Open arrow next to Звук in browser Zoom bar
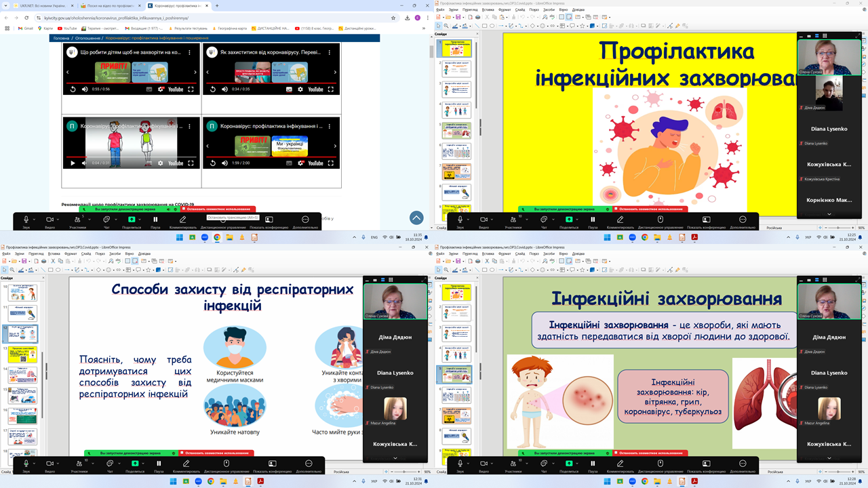868x488 pixels. coord(35,219)
